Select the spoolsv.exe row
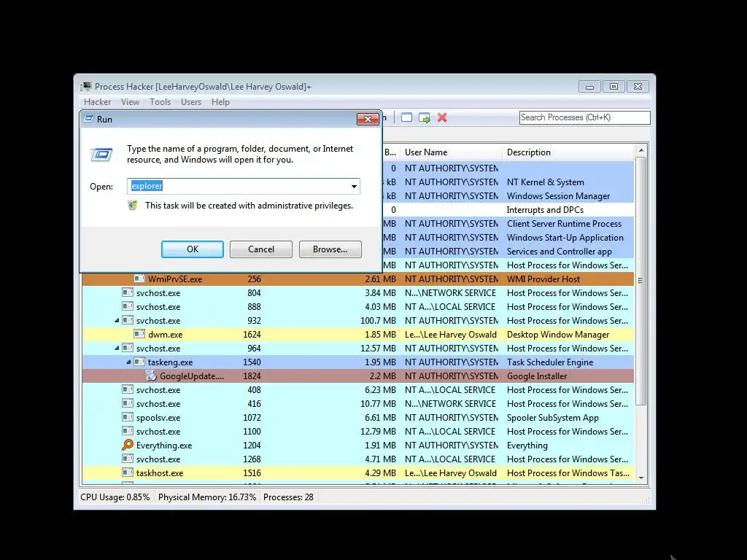Viewport: 747px width, 560px height. click(357, 418)
